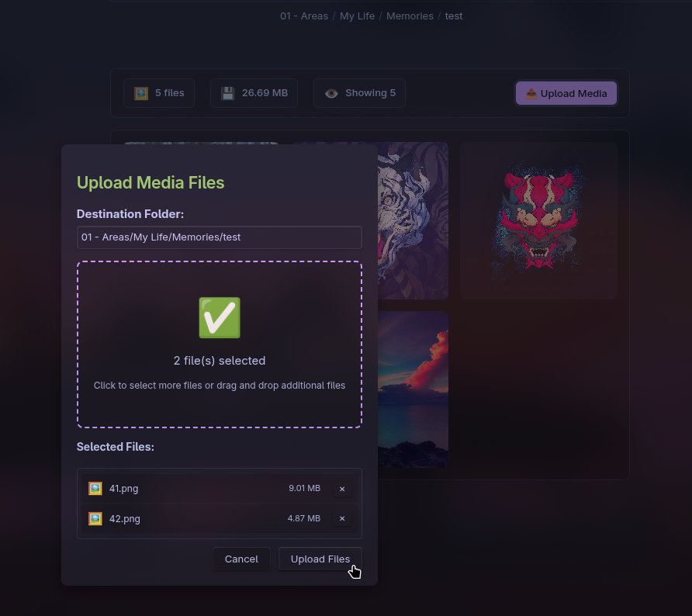
Task: Edit the Destination Folder input field
Action: point(220,237)
